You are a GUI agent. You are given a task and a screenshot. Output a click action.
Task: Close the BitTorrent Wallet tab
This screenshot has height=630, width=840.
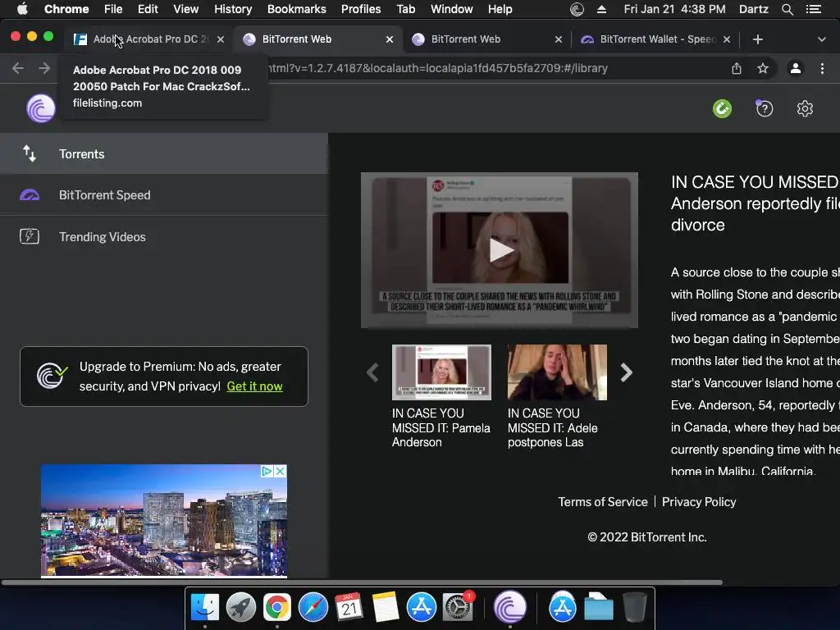pos(727,39)
